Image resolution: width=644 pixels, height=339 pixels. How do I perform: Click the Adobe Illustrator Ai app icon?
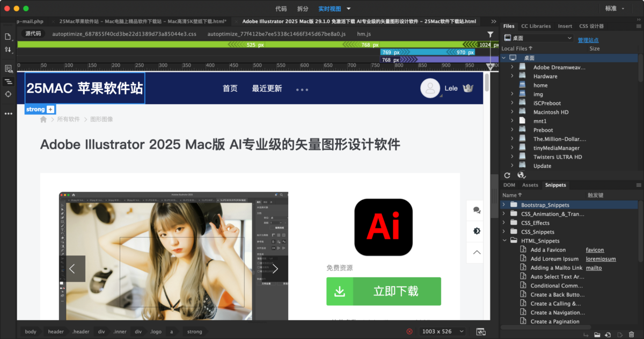[x=384, y=227]
